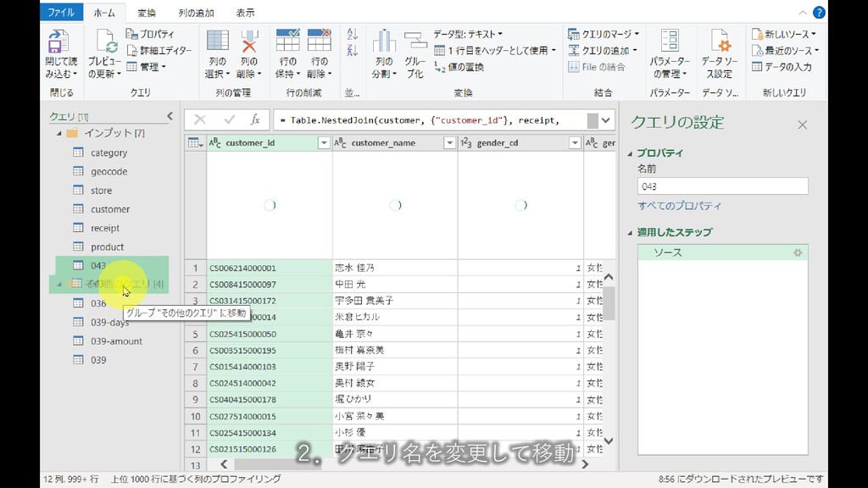This screenshot has width=868, height=488.
Task: Click the Split Column (列の分割) icon
Action: 384,42
